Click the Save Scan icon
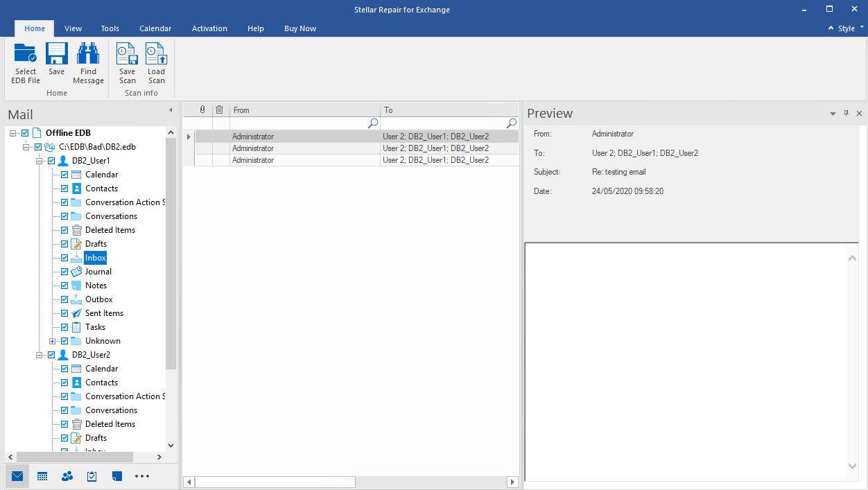Image resolution: width=868 pixels, height=490 pixels. pyautogui.click(x=127, y=54)
